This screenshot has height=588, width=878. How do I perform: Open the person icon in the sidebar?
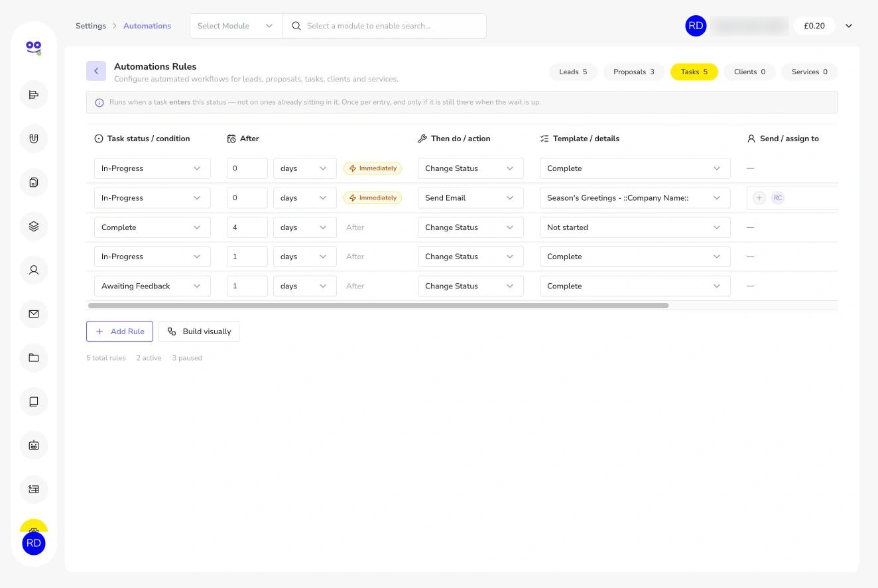(x=34, y=270)
